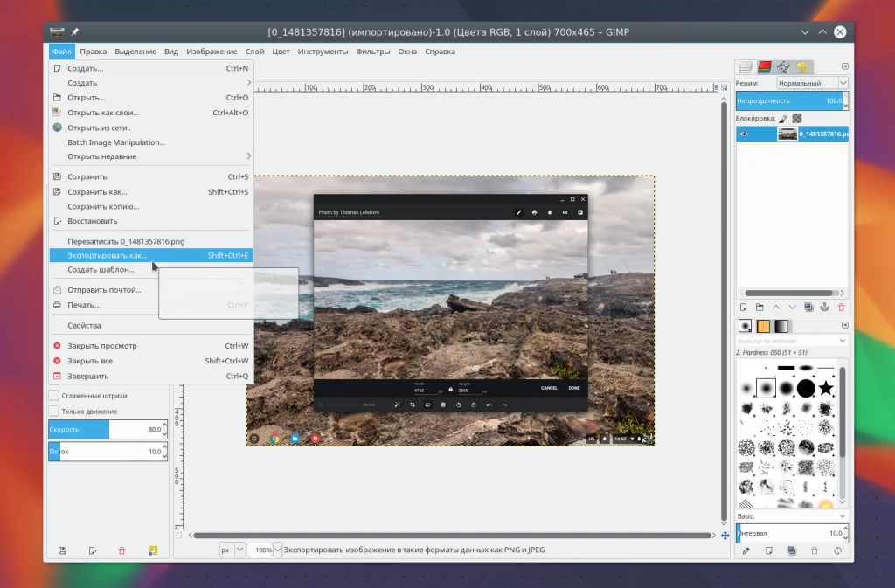Expand the zoom percentage dropdown

tap(278, 550)
